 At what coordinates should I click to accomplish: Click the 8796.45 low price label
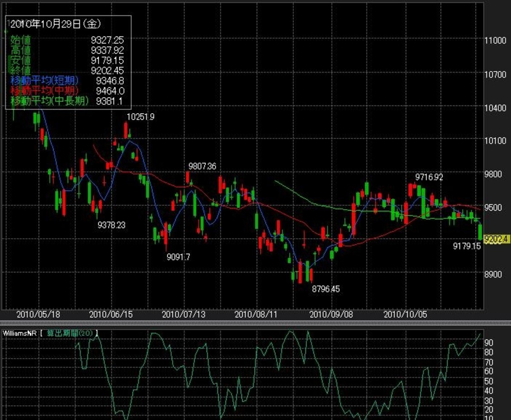point(326,289)
